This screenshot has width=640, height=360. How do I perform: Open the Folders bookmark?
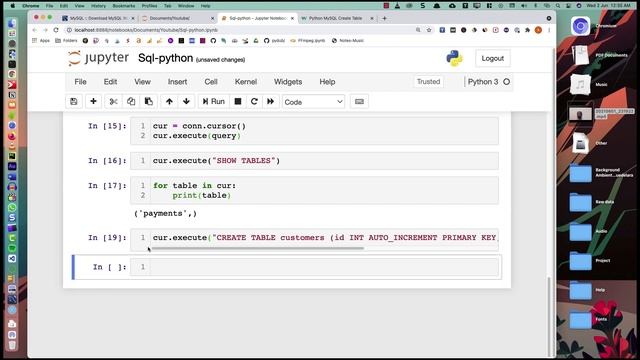[x=66, y=40]
